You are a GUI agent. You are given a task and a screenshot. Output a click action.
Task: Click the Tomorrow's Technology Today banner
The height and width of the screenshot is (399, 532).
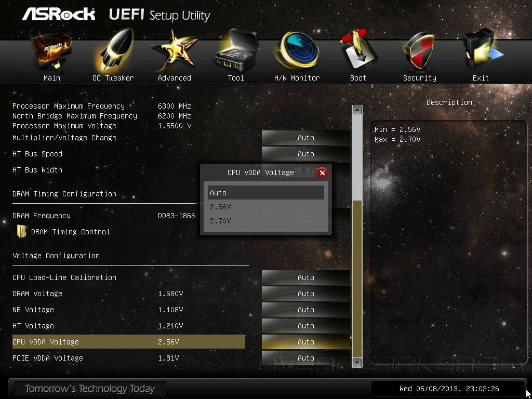pos(90,389)
